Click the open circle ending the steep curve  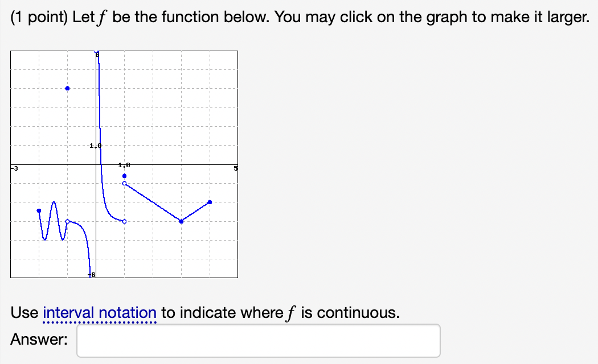point(124,221)
